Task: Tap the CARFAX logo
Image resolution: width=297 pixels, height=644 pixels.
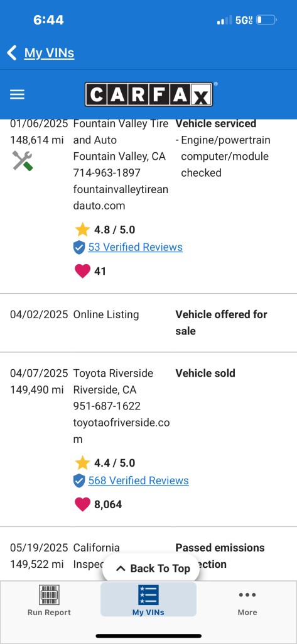Action: point(149,94)
